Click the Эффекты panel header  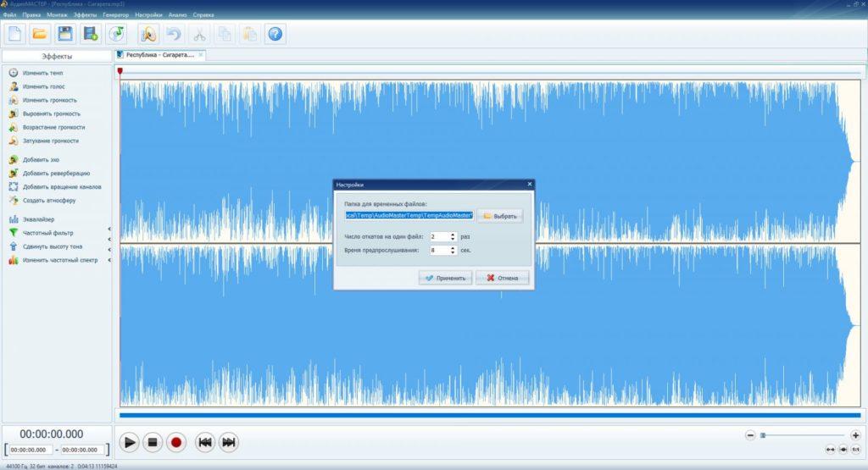(57, 57)
